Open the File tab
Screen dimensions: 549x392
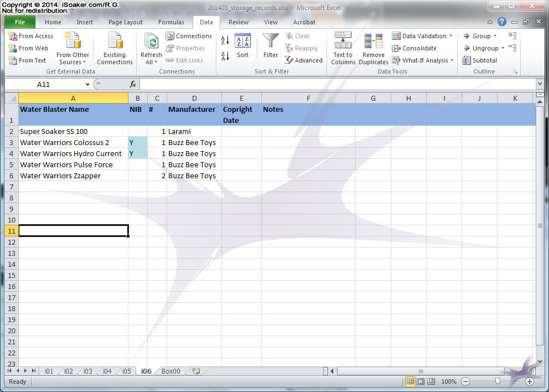point(20,22)
